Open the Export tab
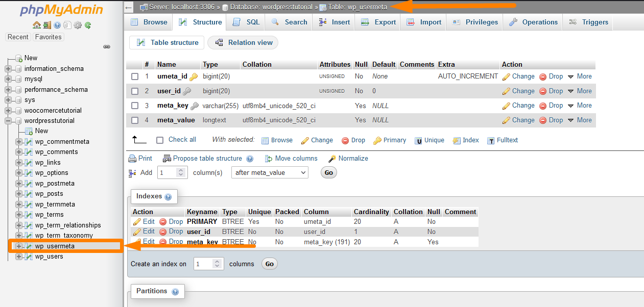 (x=378, y=22)
